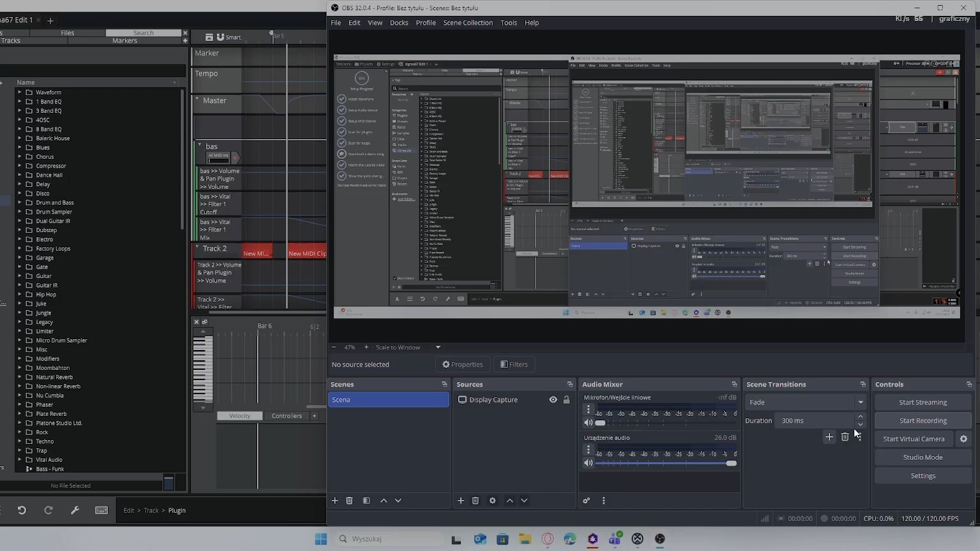Add a new scene with plus icon
This screenshot has width=980, height=551.
[x=334, y=501]
